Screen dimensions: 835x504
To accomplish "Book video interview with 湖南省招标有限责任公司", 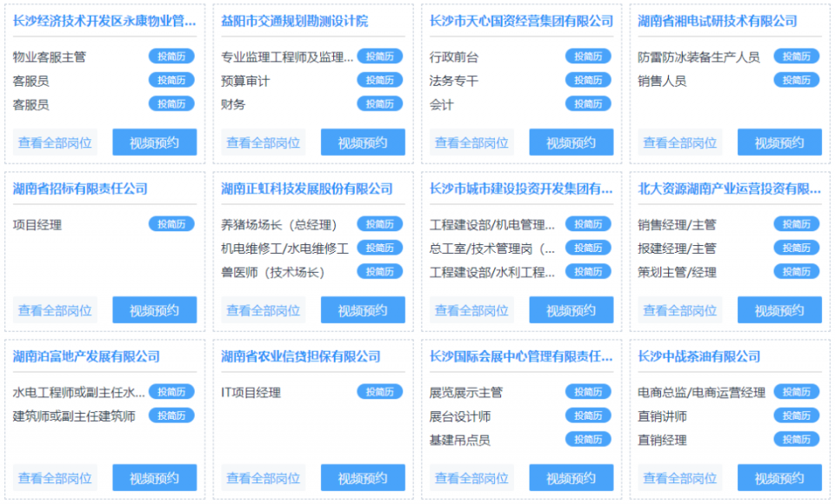I will [x=155, y=309].
